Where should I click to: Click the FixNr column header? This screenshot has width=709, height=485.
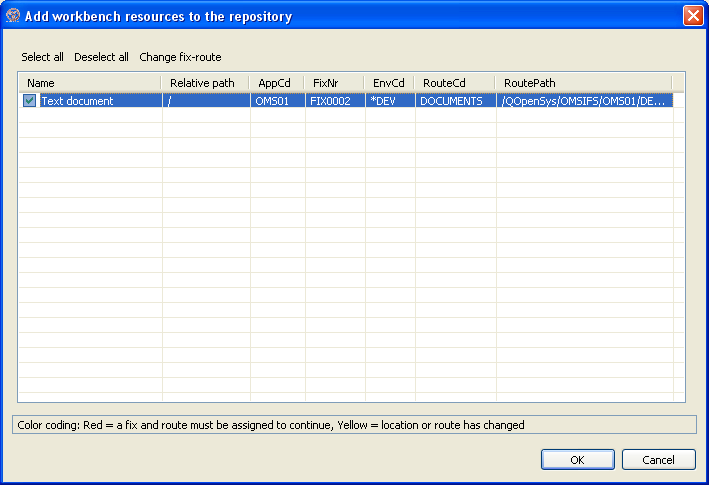tap(334, 83)
